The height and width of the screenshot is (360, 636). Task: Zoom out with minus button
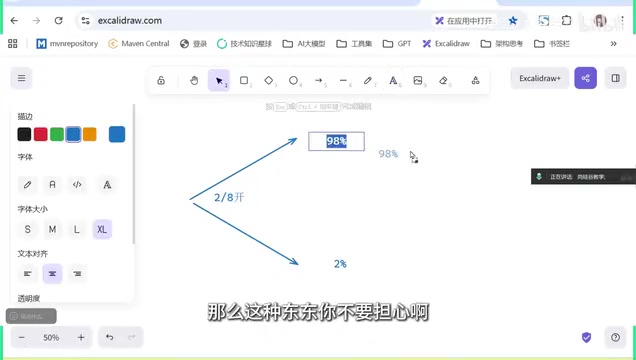21,337
